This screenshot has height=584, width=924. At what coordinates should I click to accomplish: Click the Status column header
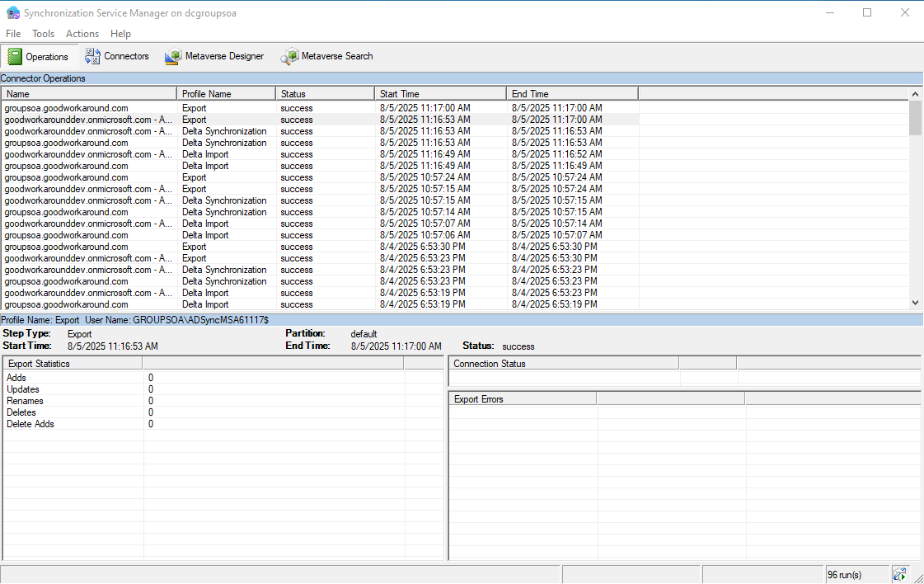pyautogui.click(x=325, y=94)
